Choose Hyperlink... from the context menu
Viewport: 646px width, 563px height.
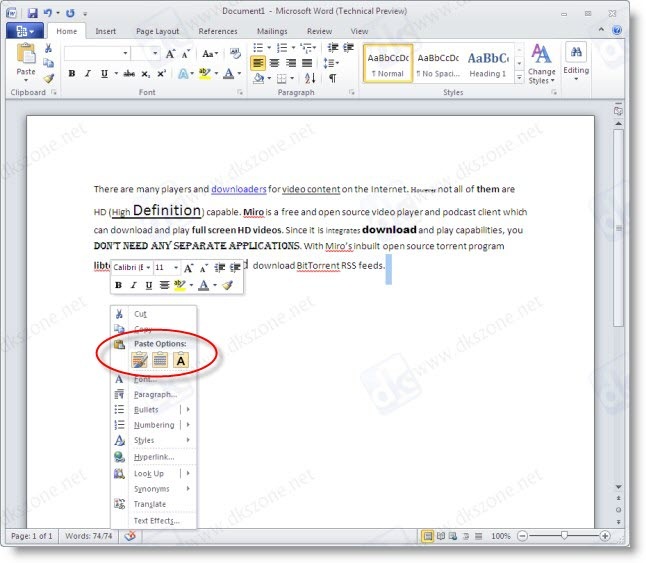click(x=154, y=457)
